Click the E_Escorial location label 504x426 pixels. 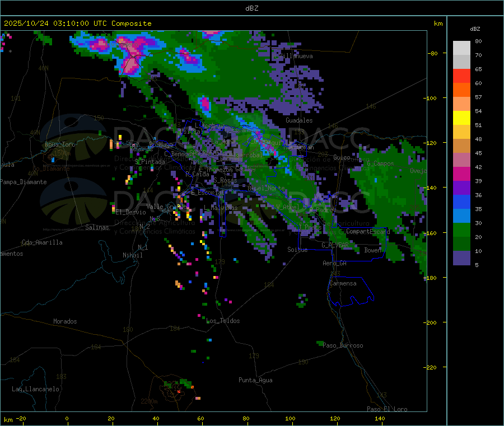208,193
